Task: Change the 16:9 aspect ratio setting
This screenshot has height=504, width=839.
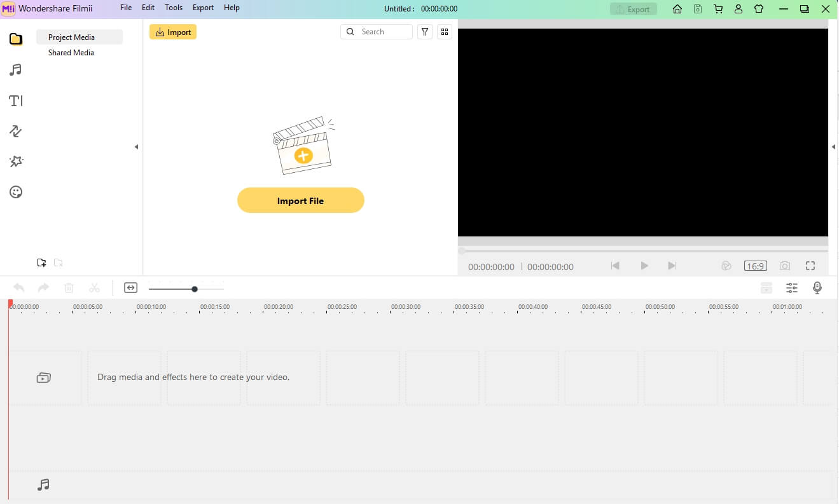Action: (x=756, y=266)
